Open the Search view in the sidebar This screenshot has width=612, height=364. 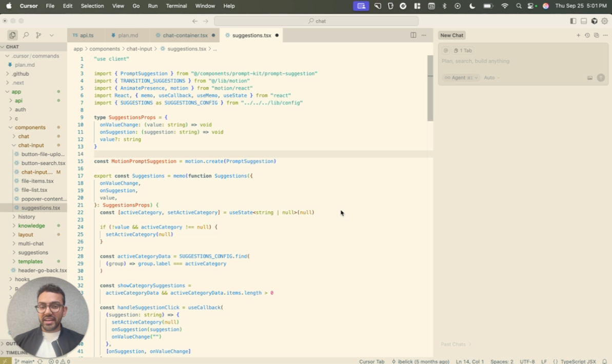point(26,35)
